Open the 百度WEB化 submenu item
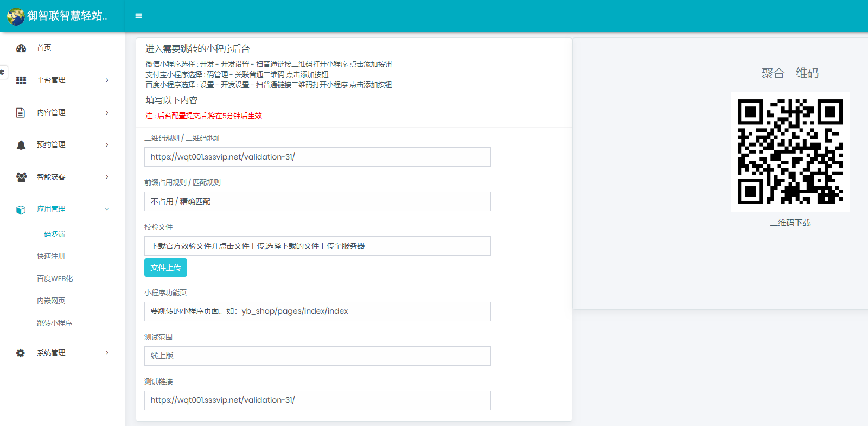The image size is (868, 426). [x=55, y=278]
